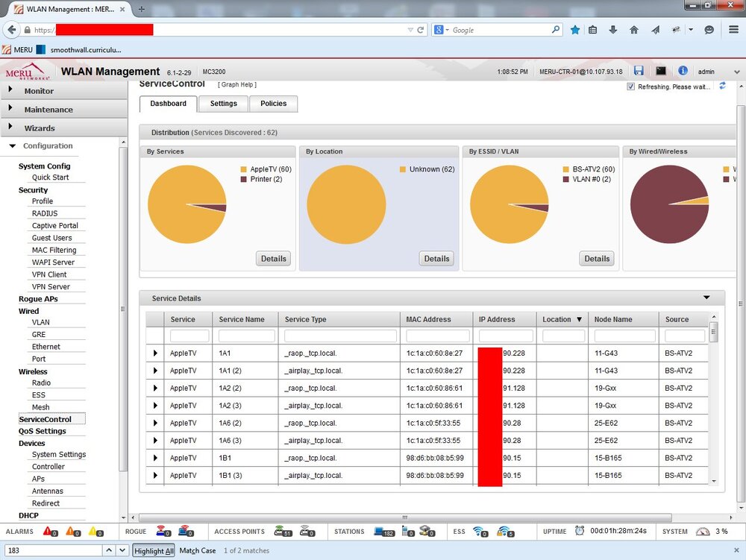Open Details for By Location chart
Screen dimensions: 746x560
(x=436, y=259)
